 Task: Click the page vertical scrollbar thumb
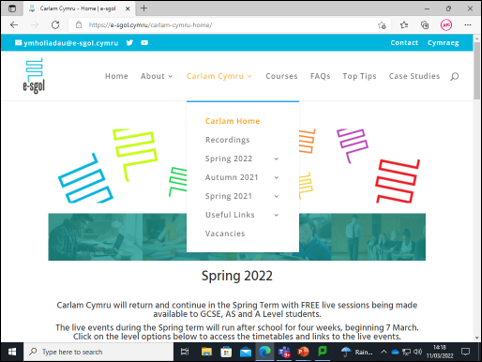coord(477,70)
